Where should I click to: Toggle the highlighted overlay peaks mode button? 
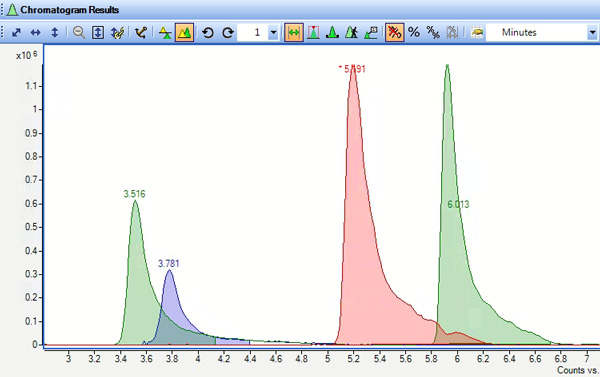[184, 32]
